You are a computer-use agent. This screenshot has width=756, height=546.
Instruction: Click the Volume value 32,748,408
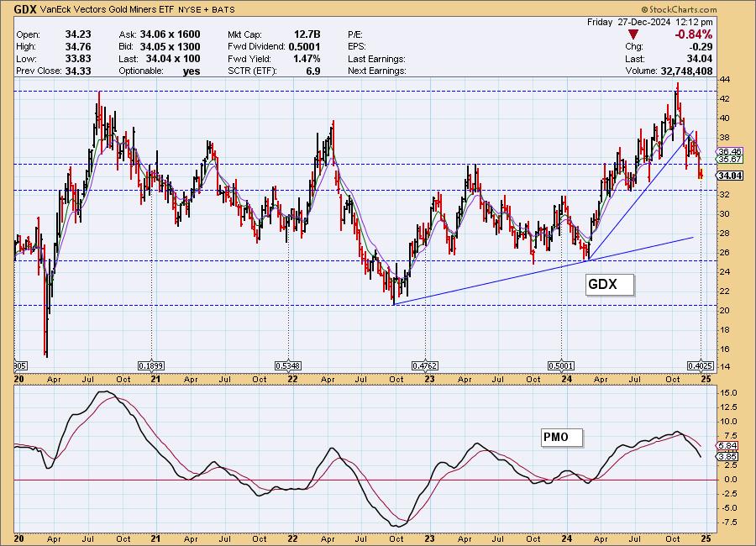coord(686,71)
